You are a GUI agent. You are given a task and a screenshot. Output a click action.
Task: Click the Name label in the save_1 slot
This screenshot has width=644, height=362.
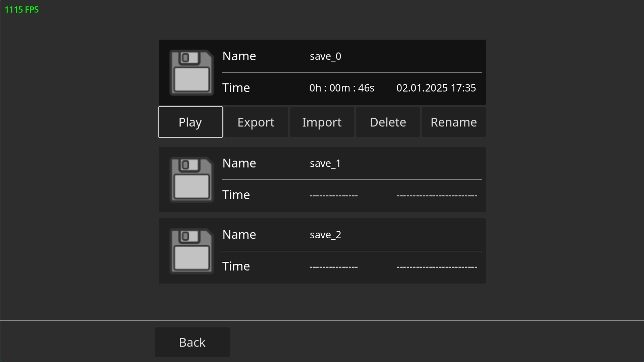tap(239, 163)
